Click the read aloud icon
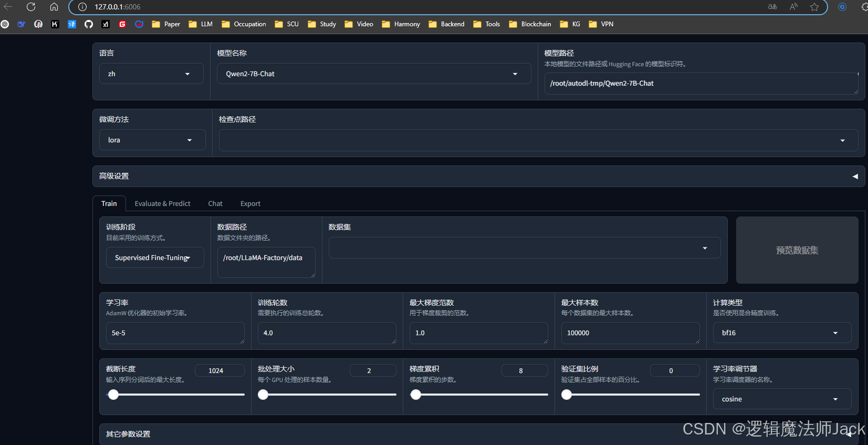 pos(793,7)
